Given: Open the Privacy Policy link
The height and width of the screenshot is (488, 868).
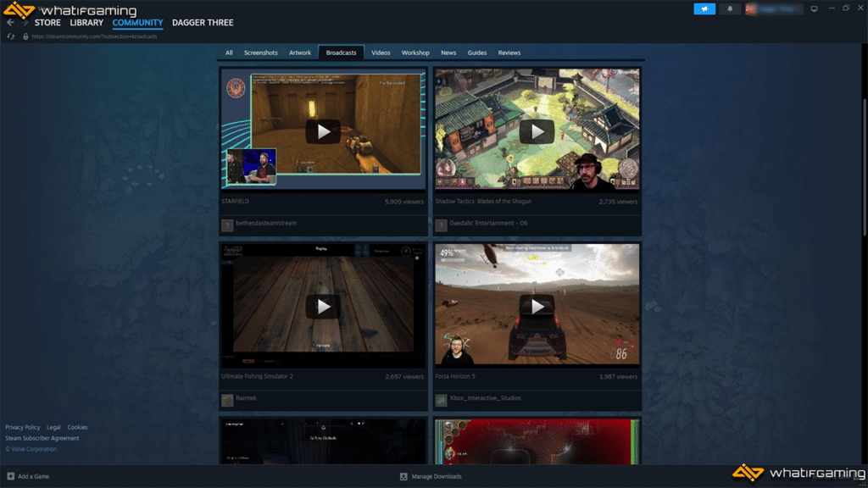Looking at the screenshot, I should click(22, 427).
